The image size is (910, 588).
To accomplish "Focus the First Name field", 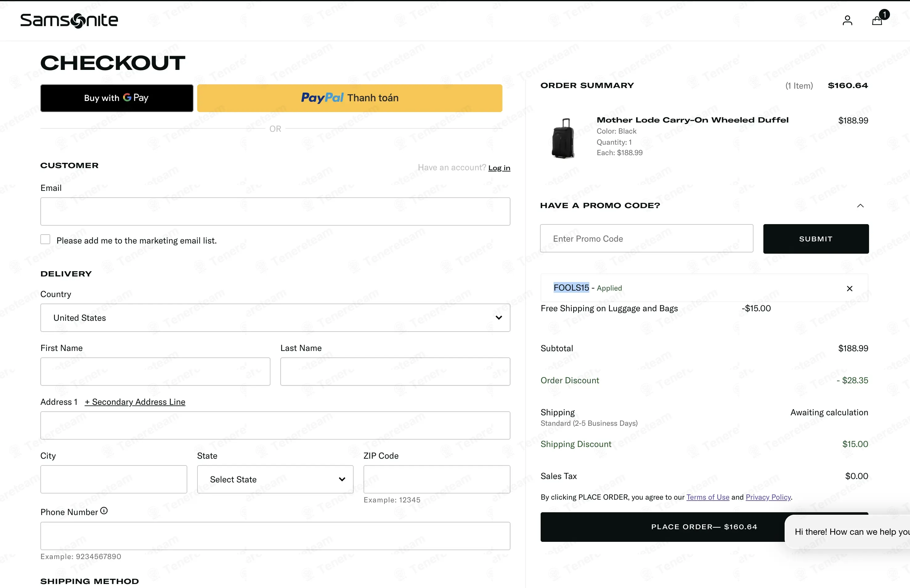I will pyautogui.click(x=155, y=372).
